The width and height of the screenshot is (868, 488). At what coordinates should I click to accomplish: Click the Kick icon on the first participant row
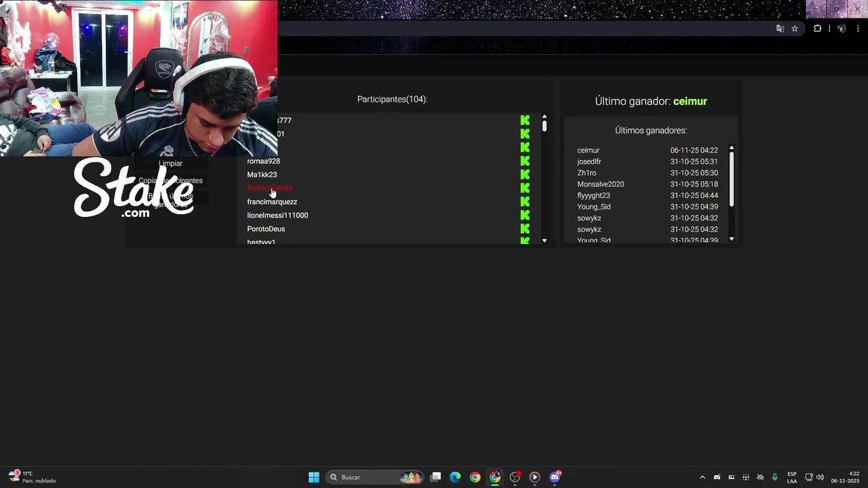pos(525,120)
